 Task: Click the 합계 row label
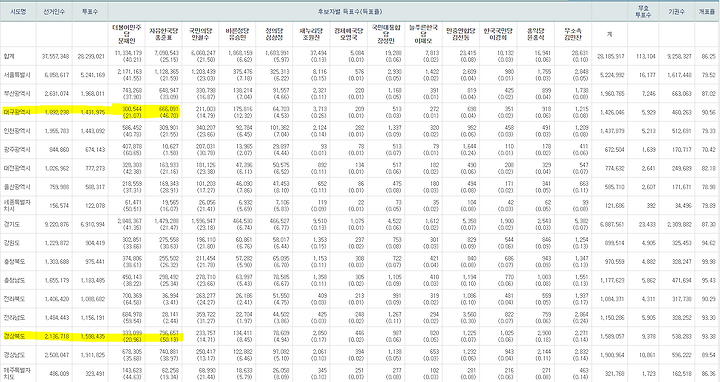pos(8,56)
